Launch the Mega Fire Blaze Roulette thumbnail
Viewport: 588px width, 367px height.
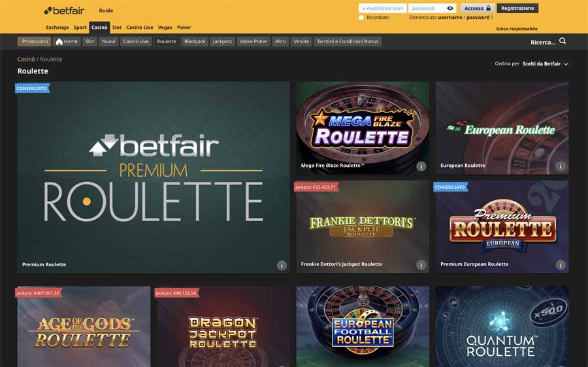pos(363,128)
